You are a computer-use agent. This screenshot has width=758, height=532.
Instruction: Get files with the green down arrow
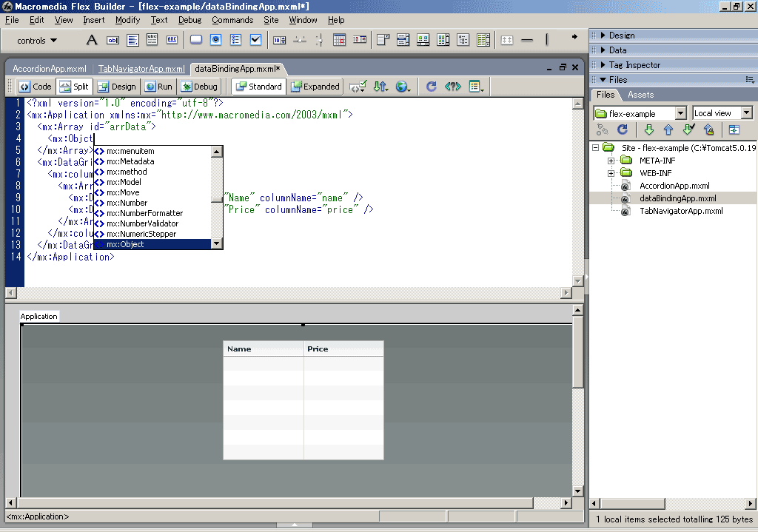[x=648, y=129]
